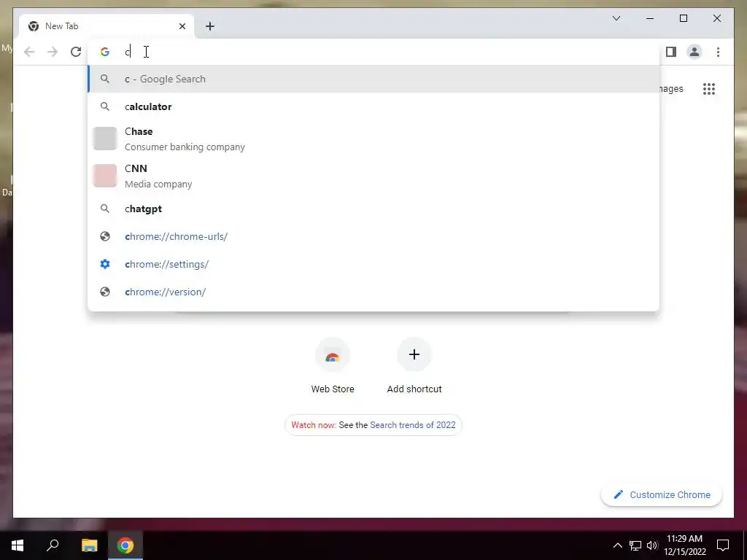Open the side panel icon

(x=671, y=52)
